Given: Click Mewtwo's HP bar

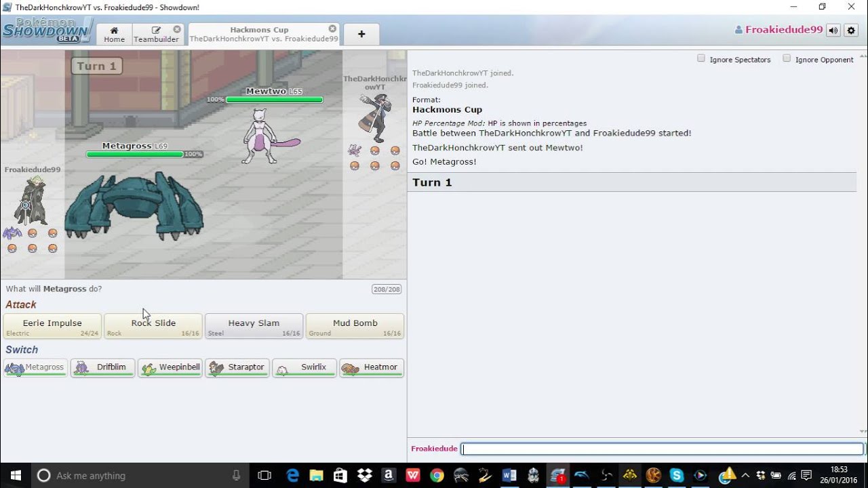Looking at the screenshot, I should 274,100.
